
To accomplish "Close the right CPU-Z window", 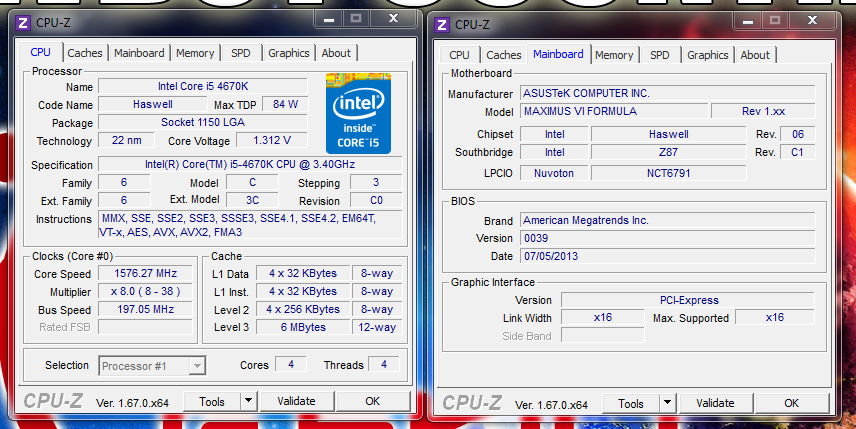I will coord(812,21).
